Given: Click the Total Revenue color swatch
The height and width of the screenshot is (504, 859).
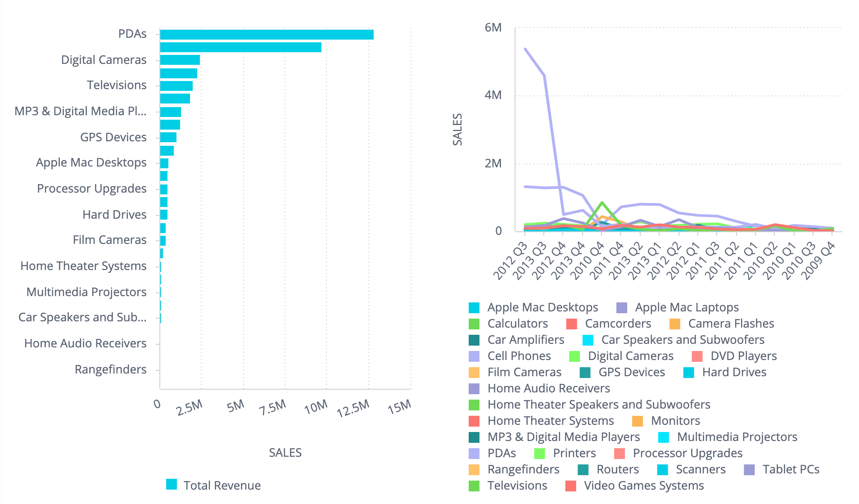Looking at the screenshot, I should click(172, 485).
